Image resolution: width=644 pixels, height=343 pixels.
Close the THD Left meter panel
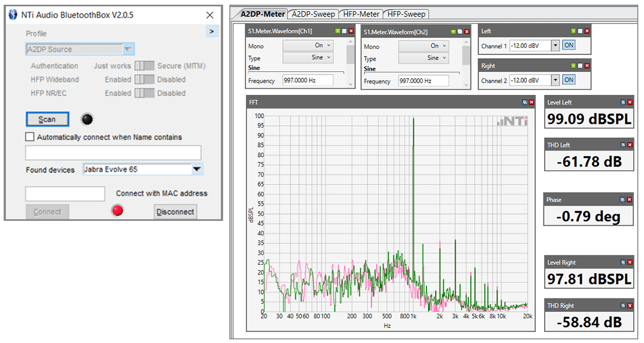[x=630, y=145]
